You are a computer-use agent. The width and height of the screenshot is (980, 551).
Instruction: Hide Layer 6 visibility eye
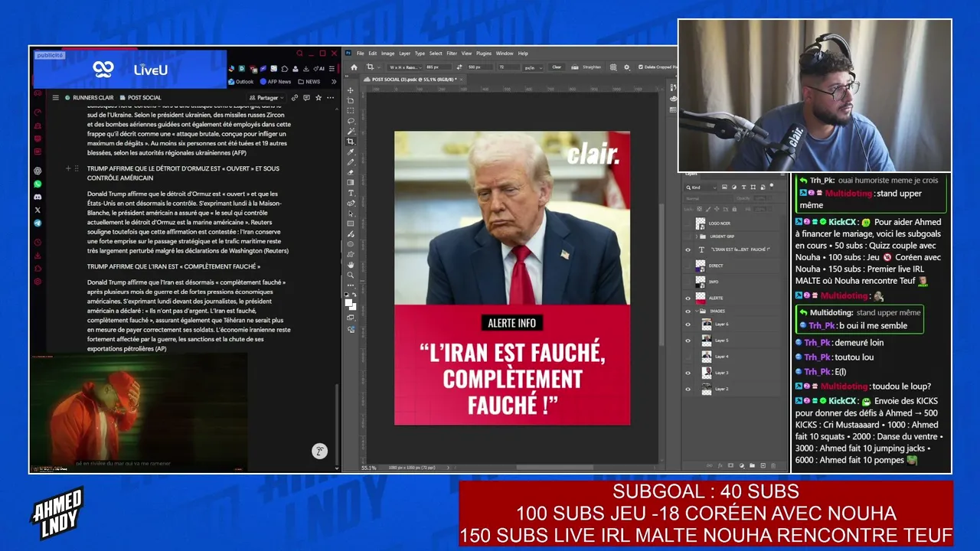click(x=688, y=324)
